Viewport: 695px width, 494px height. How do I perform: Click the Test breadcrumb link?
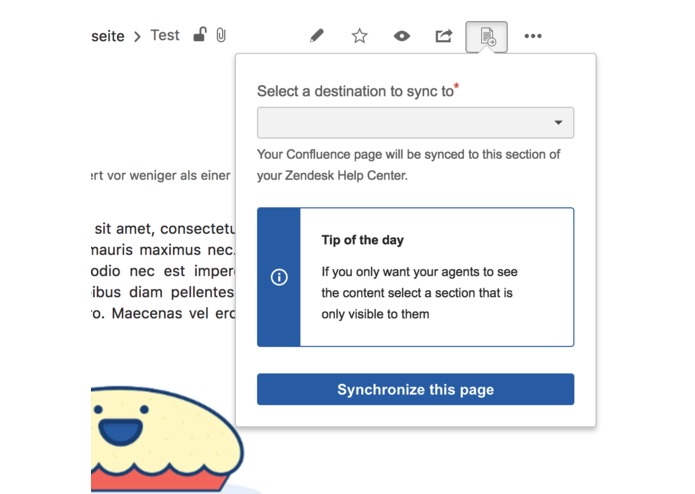pyautogui.click(x=165, y=35)
